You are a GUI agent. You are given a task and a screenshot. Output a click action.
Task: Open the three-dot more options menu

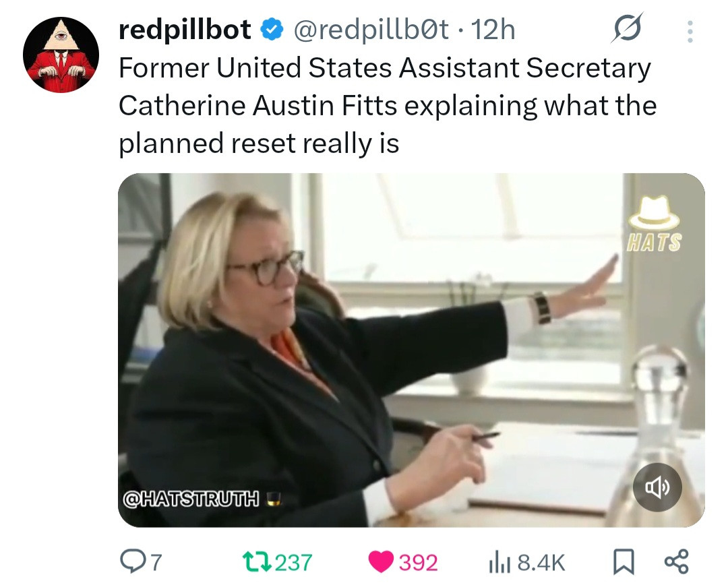pyautogui.click(x=690, y=32)
